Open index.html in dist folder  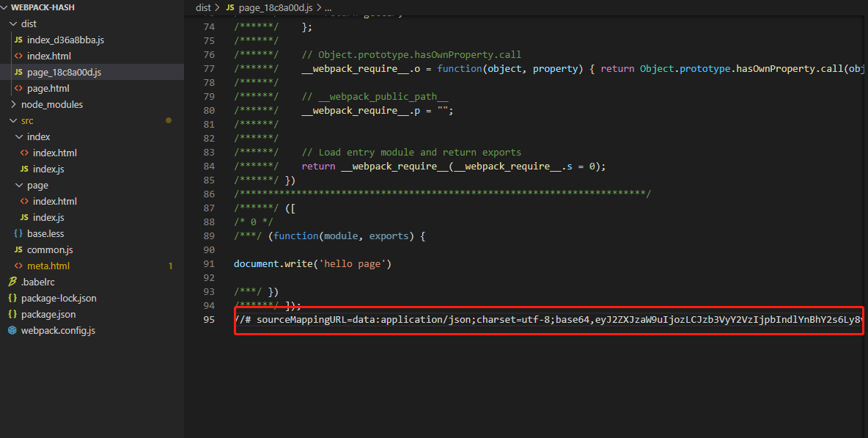point(48,56)
